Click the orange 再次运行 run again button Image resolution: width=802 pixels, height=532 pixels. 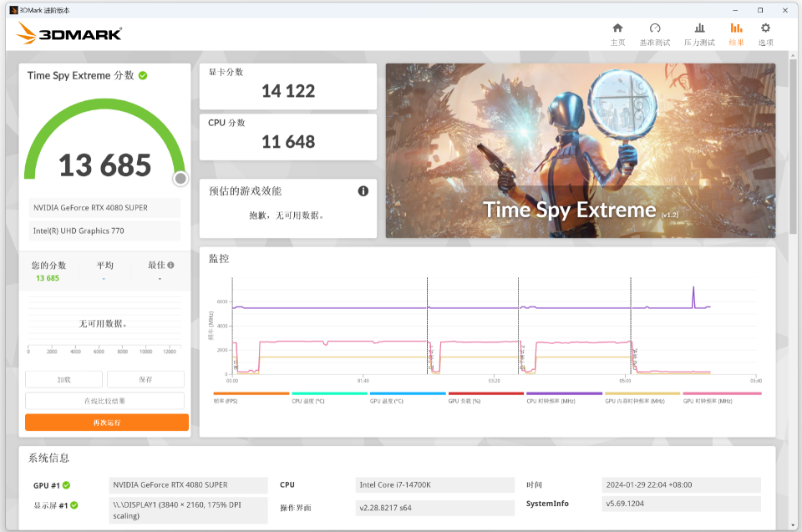(x=107, y=423)
